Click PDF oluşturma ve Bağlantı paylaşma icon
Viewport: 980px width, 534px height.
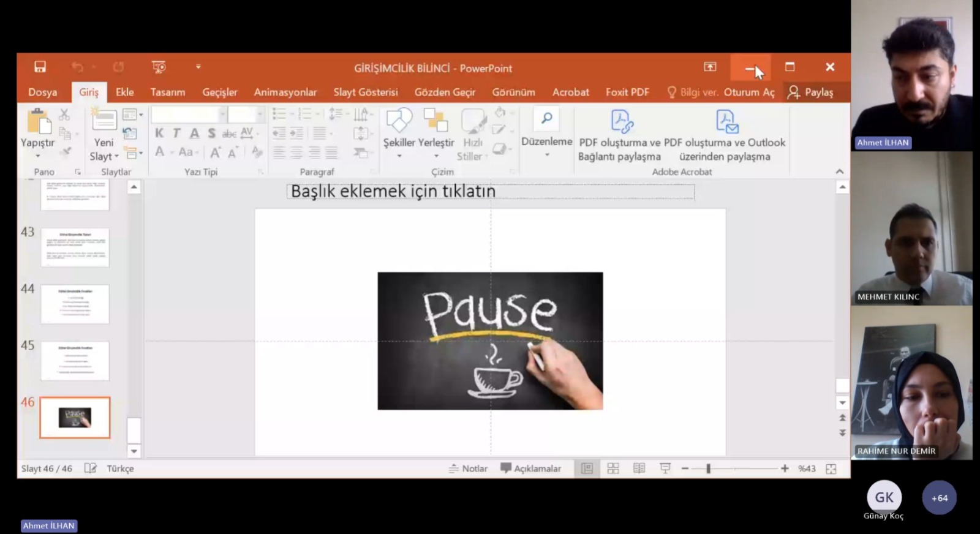click(621, 121)
